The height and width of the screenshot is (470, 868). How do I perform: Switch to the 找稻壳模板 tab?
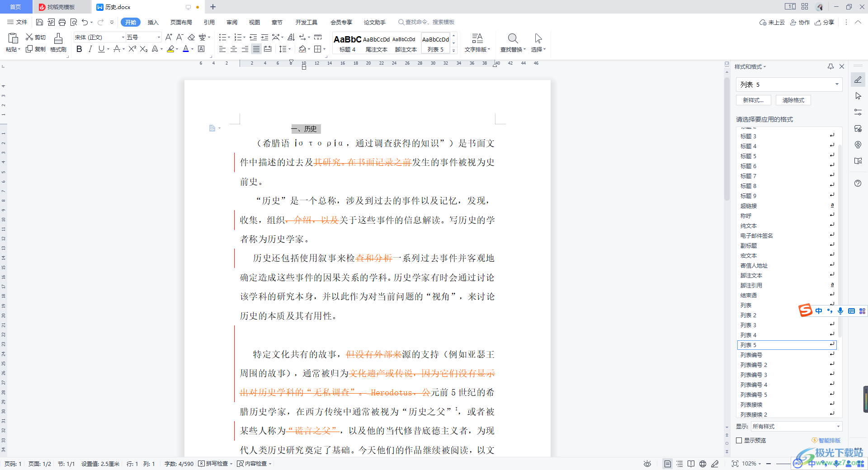pos(61,7)
